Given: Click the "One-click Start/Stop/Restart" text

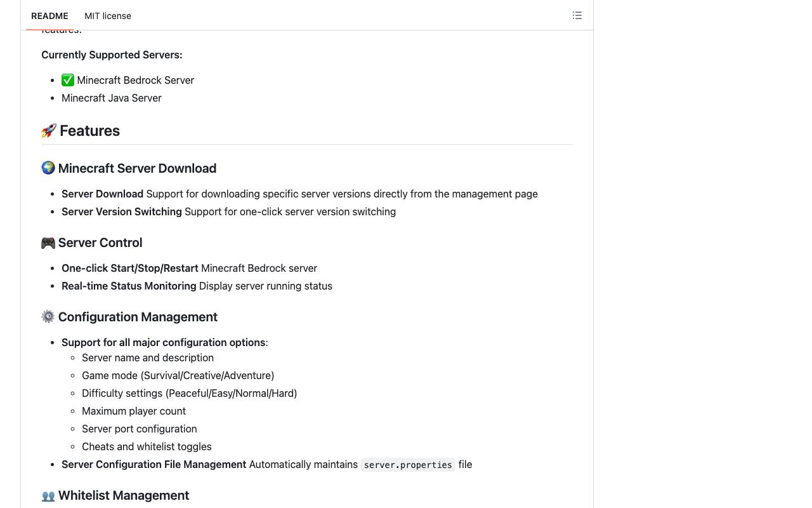Looking at the screenshot, I should [x=130, y=268].
